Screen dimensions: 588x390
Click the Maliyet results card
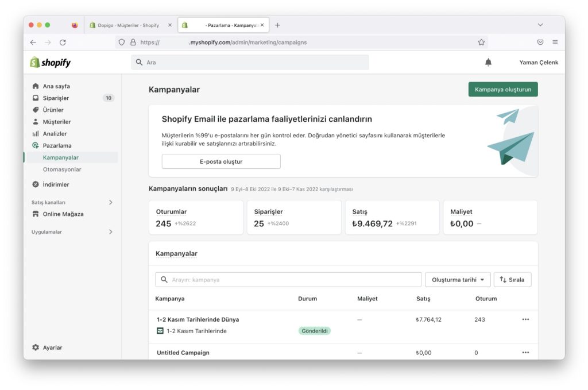pyautogui.click(x=490, y=218)
